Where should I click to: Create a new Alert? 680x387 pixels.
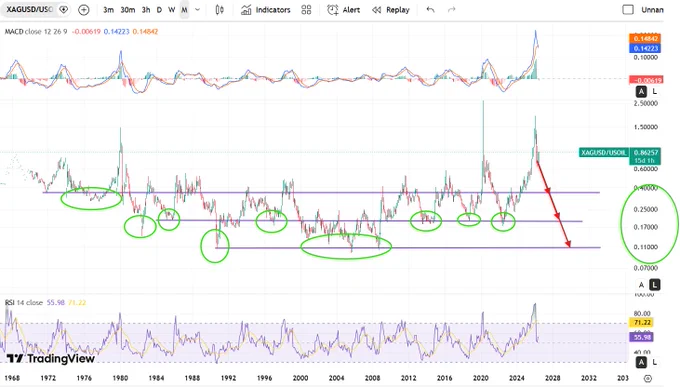pyautogui.click(x=343, y=10)
